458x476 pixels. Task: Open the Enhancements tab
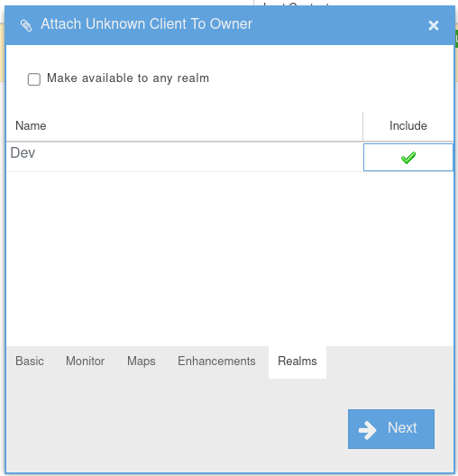point(216,362)
